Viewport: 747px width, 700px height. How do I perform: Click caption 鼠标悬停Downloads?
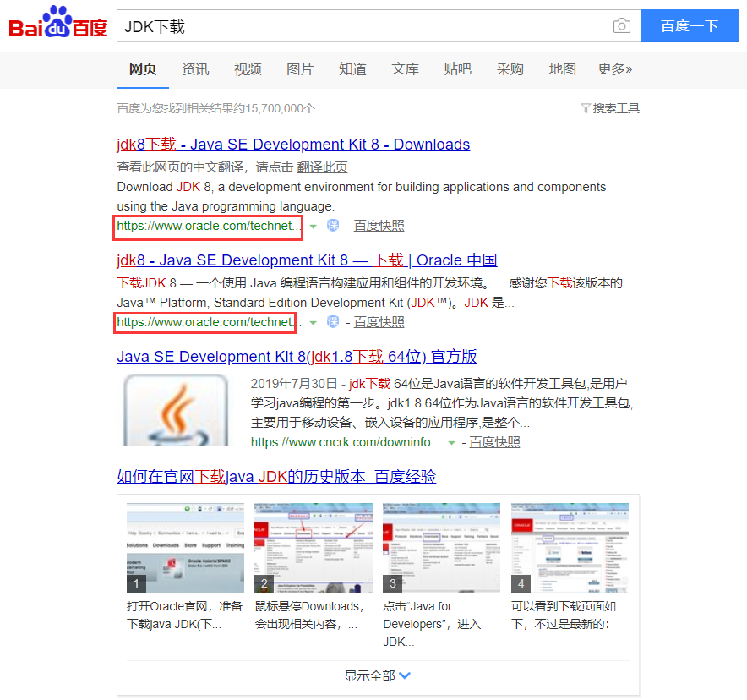pyautogui.click(x=309, y=615)
